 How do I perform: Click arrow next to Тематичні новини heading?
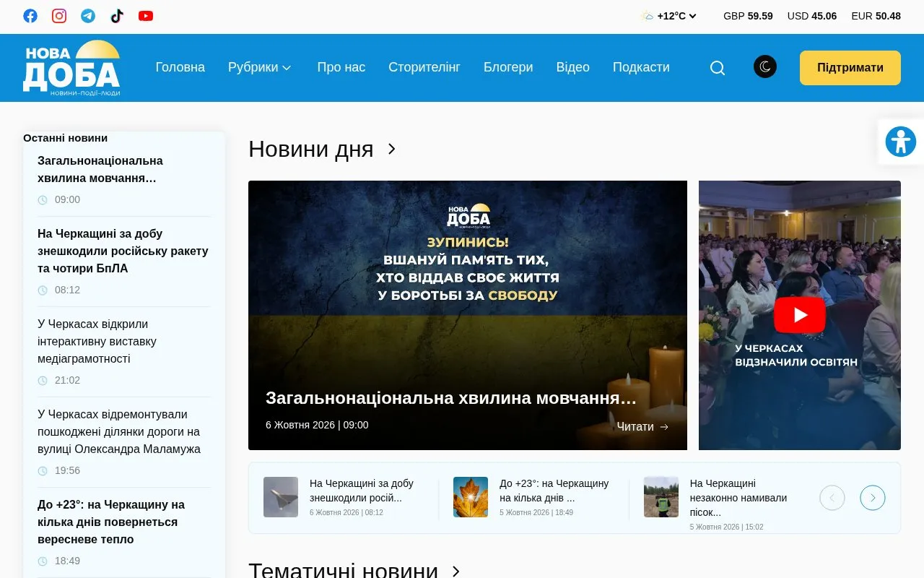(456, 571)
